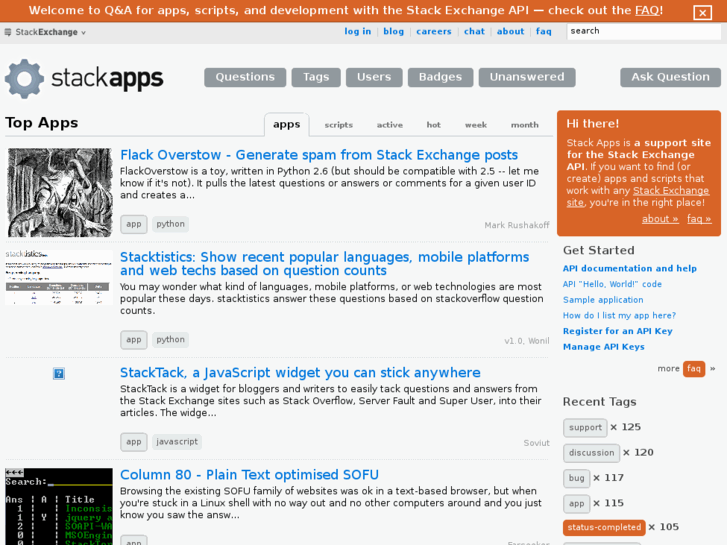The image size is (727, 545).
Task: Open How do I list my app here?
Action: tap(619, 315)
